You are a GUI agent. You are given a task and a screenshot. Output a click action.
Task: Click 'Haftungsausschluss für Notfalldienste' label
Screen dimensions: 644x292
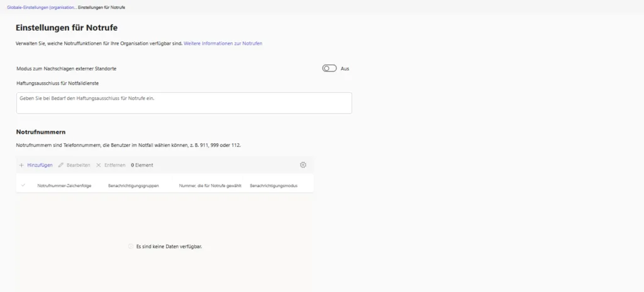57,84
